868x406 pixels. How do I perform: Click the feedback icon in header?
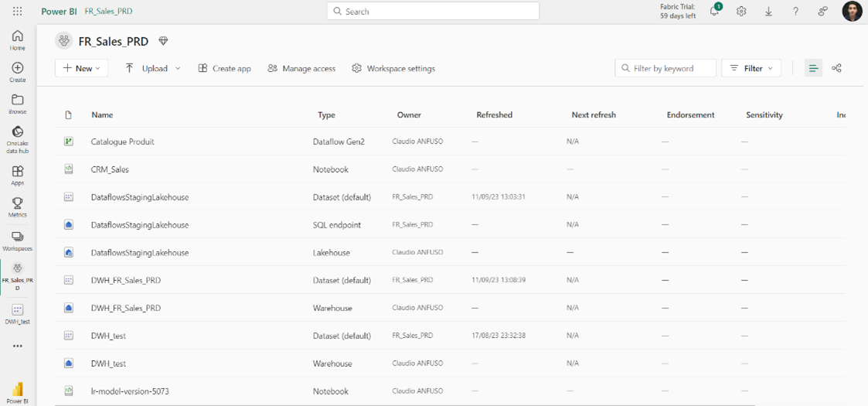tap(823, 11)
